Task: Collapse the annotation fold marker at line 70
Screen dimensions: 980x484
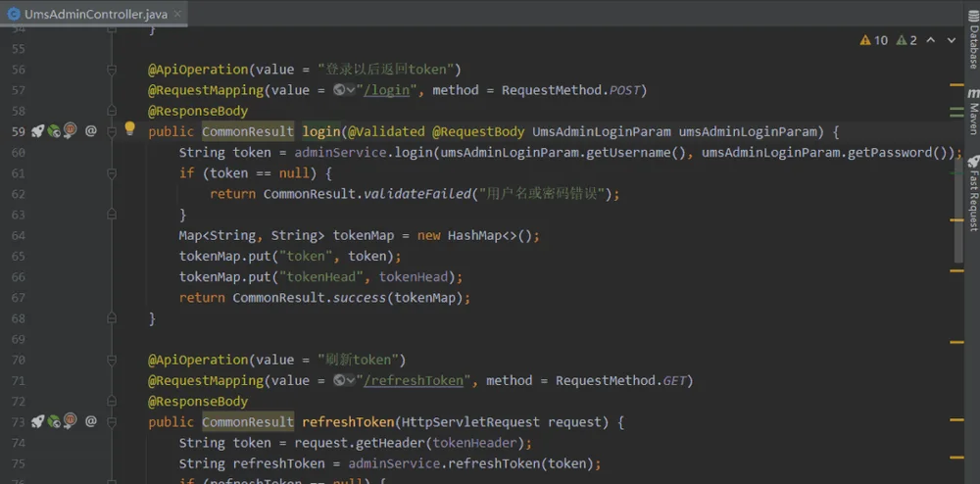Action: 112,360
